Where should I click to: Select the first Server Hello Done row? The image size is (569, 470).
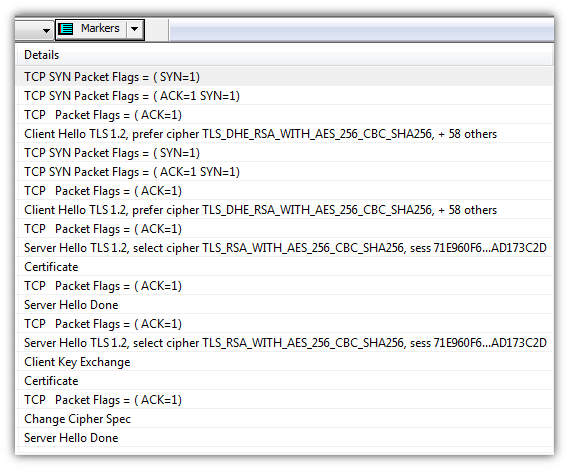(x=284, y=305)
